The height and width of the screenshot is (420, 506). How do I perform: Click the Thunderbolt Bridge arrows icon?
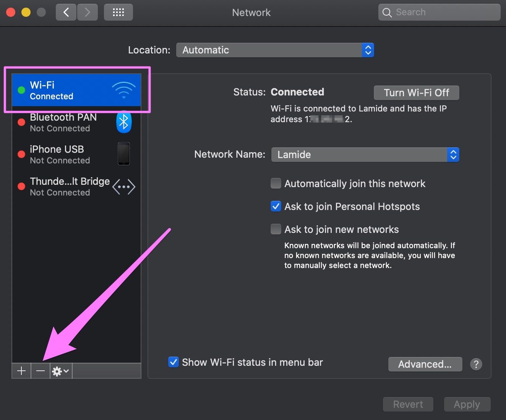coord(124,187)
